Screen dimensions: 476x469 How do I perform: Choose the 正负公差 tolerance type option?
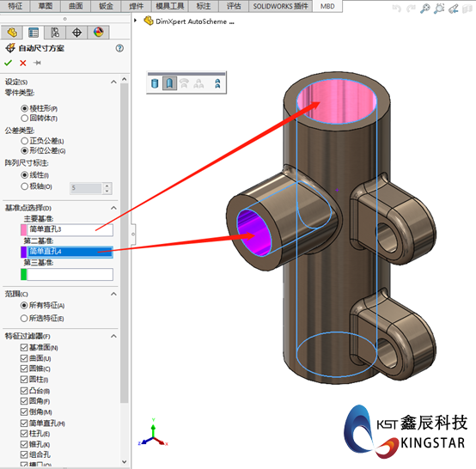click(x=25, y=141)
